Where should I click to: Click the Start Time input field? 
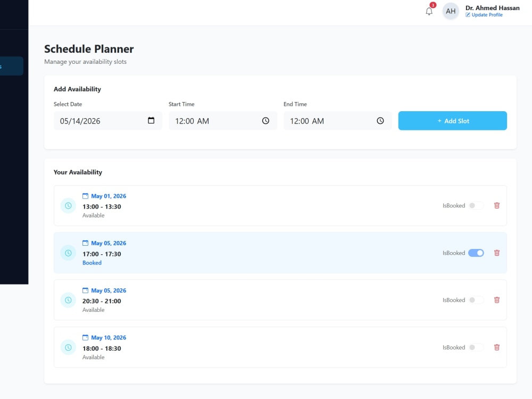(223, 121)
